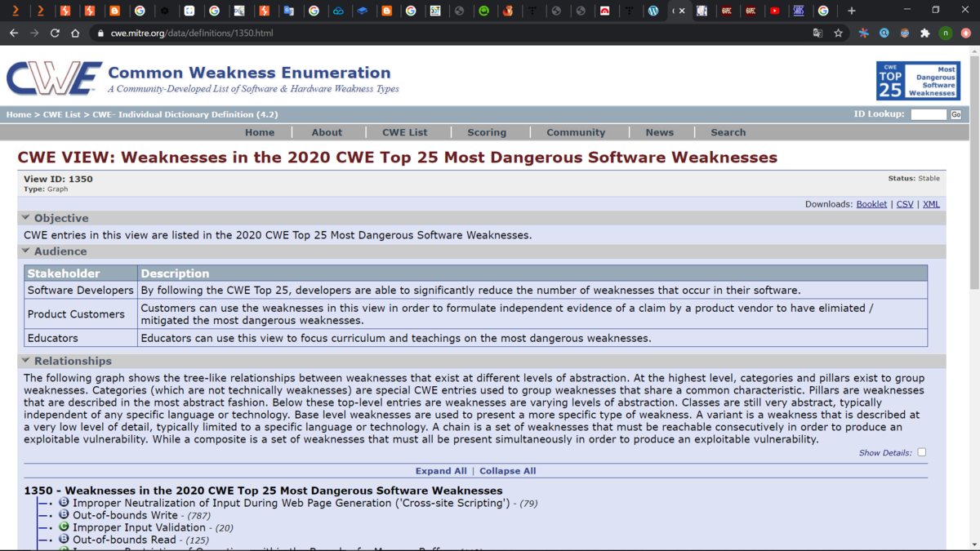Open the Out-of-bounds Write entry
The height and width of the screenshot is (551, 980).
(x=125, y=515)
